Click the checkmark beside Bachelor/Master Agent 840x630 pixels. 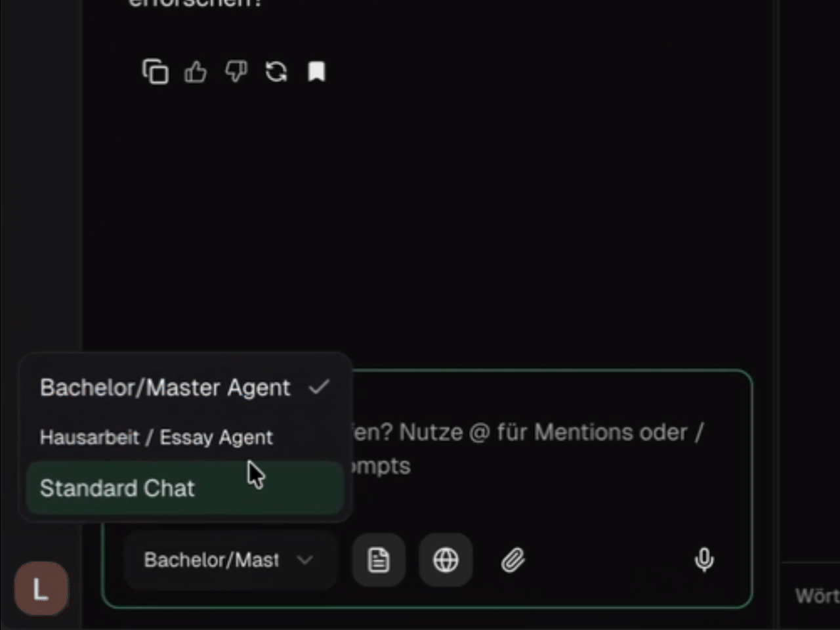pyautogui.click(x=319, y=387)
